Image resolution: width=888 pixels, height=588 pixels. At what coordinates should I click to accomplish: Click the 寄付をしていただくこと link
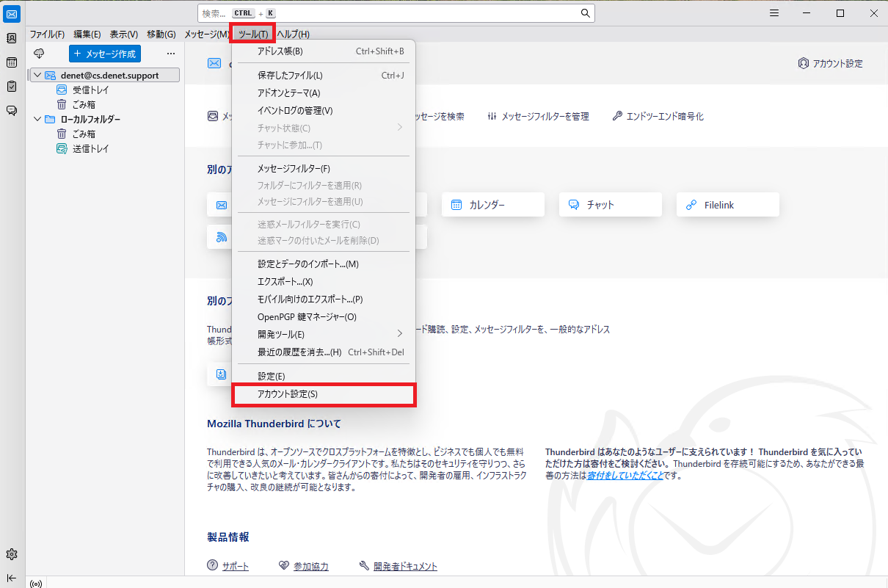(x=625, y=476)
